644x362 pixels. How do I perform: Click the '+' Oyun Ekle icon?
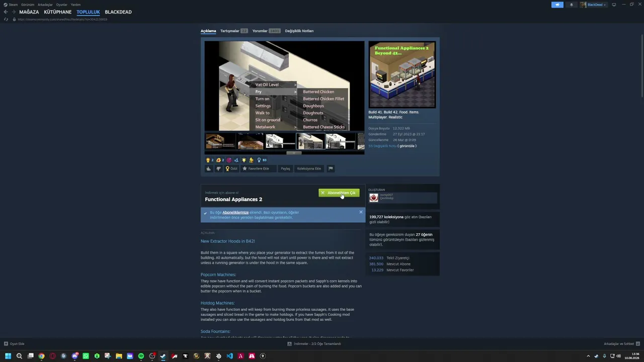[x=6, y=344]
